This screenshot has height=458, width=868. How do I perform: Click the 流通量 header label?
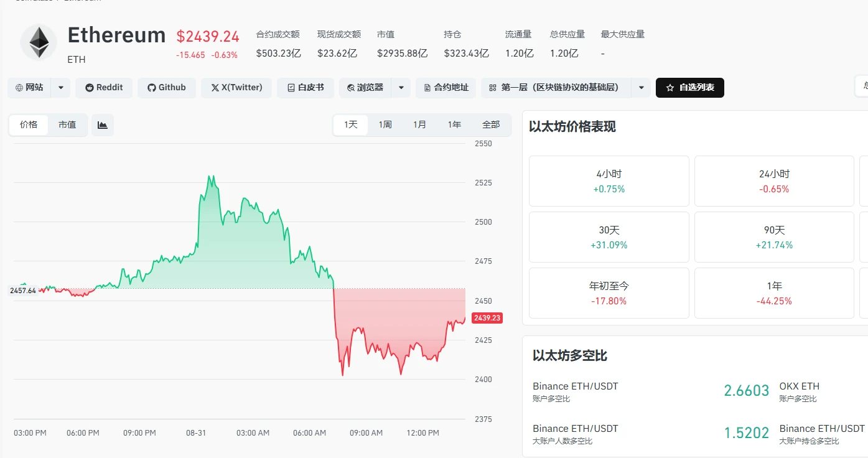[518, 35]
